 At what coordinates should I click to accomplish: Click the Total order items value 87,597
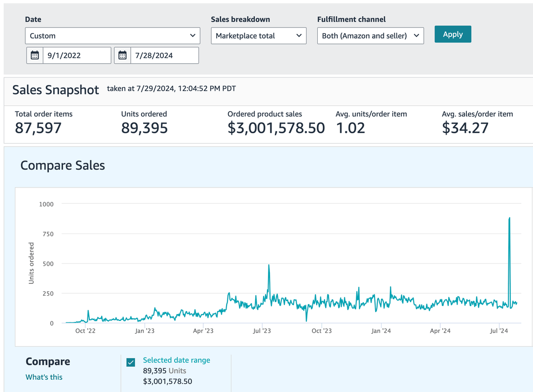[38, 128]
